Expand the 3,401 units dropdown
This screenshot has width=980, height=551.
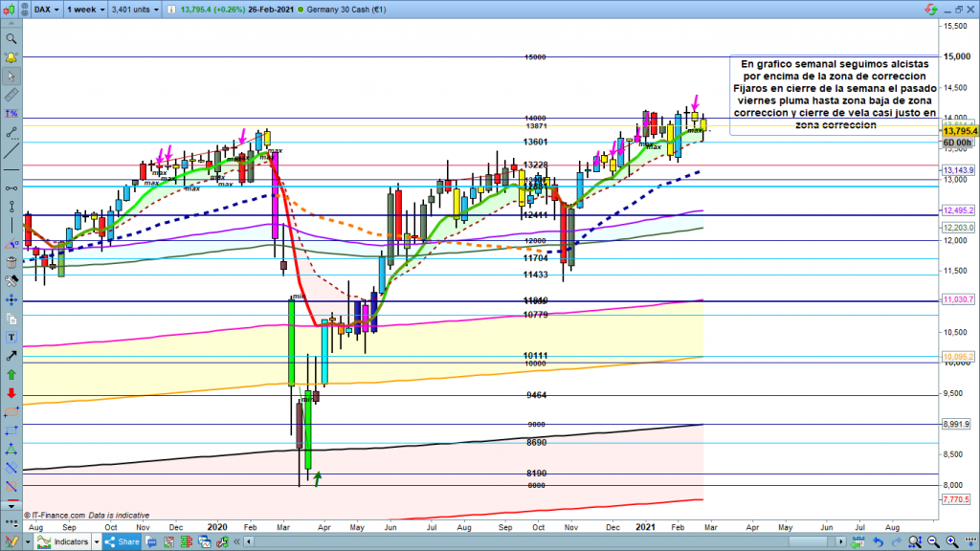(x=132, y=10)
